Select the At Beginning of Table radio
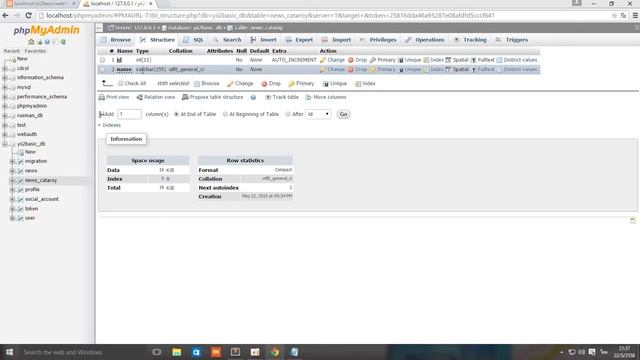Image resolution: width=640 pixels, height=360 pixels. 225,114
